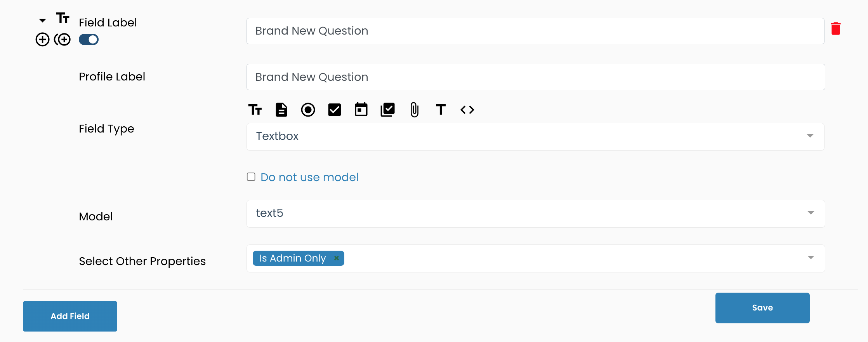
Task: Click the Field Label text
Action: (108, 23)
